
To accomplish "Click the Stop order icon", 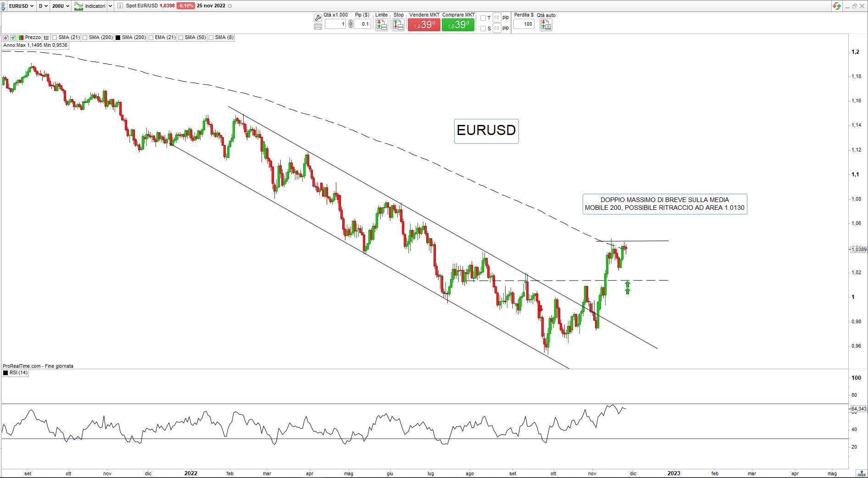I will click(x=398, y=25).
